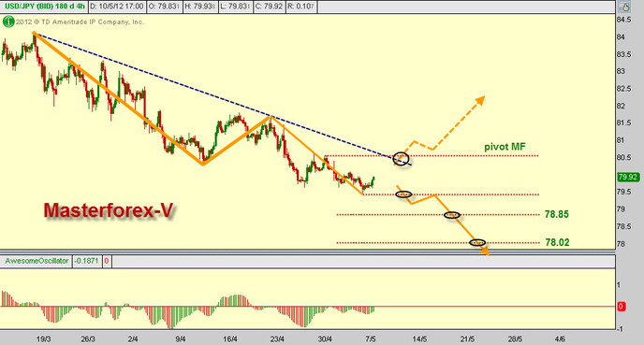Screen dimensions: 644x345
Task: Click the hand pointer icon above price axis
Action: tap(624, 7)
